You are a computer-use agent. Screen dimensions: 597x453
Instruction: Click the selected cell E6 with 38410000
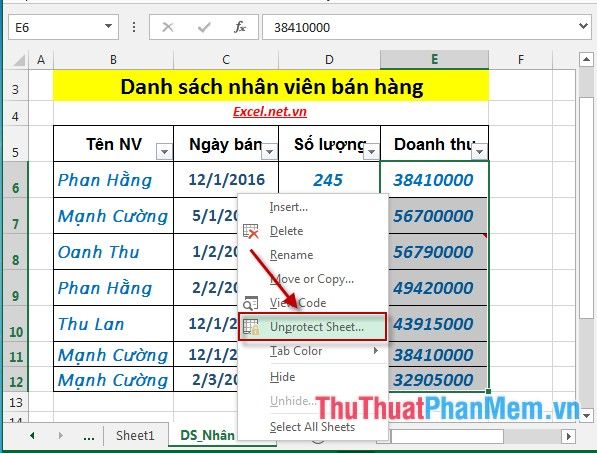click(x=434, y=179)
